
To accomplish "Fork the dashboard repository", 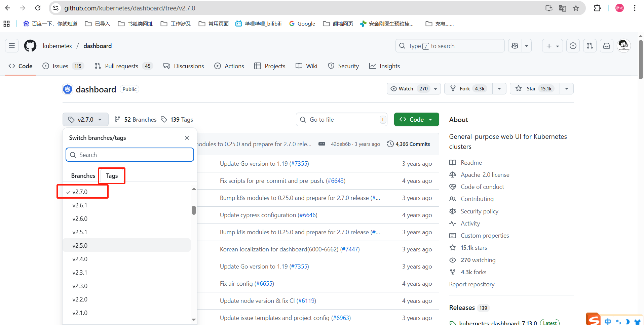I will click(468, 89).
